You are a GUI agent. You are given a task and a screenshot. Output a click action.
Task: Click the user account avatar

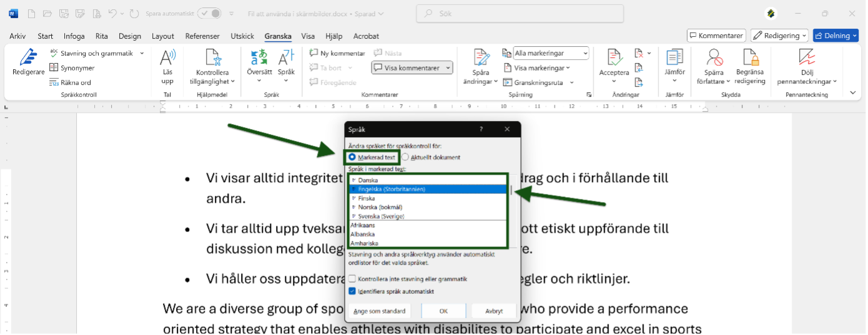(x=771, y=13)
